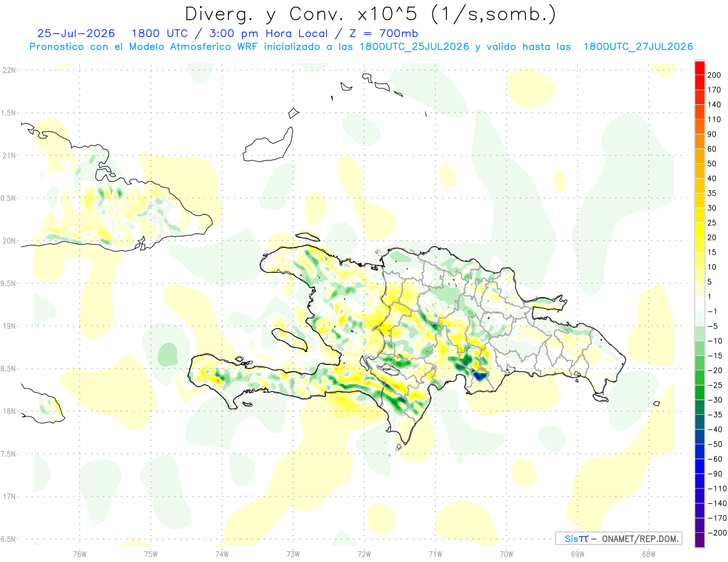Click the "-140" legend value

(717, 503)
